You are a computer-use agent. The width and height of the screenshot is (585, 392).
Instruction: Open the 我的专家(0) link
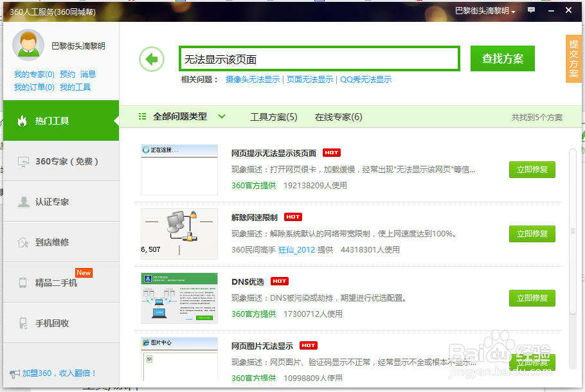point(34,74)
